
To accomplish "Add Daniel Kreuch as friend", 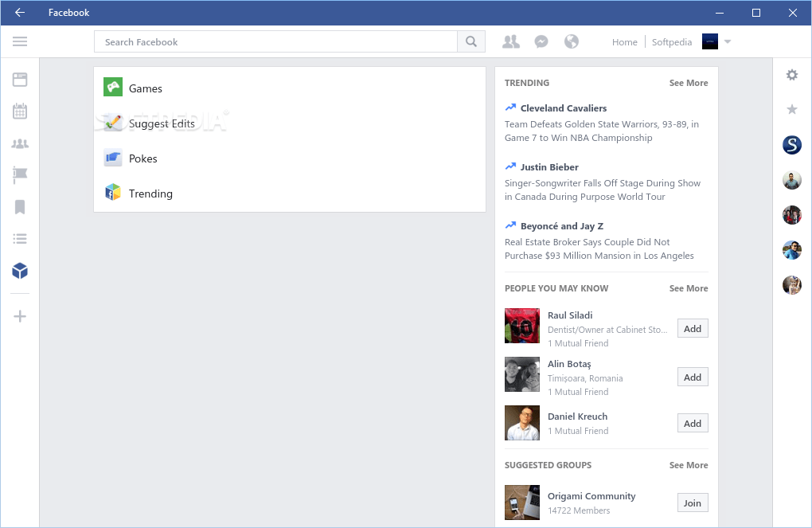I will (693, 424).
